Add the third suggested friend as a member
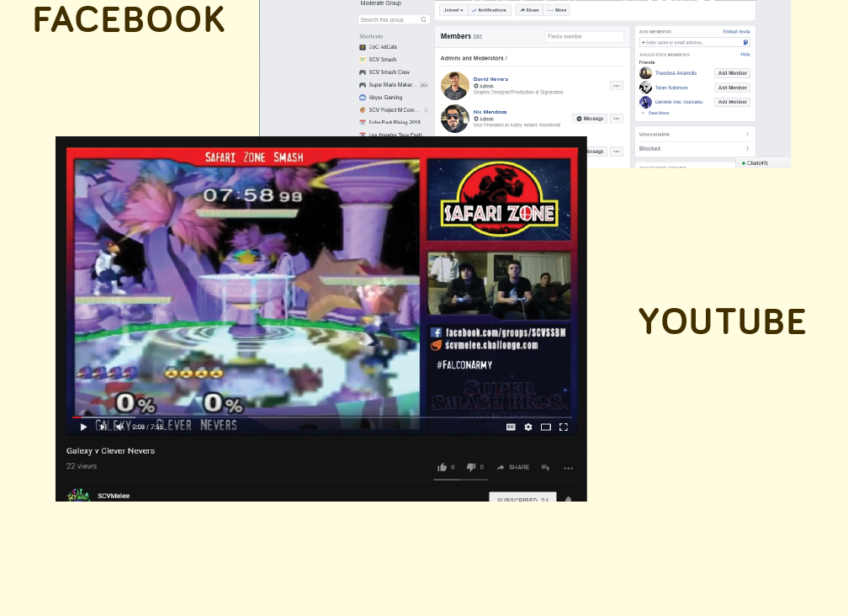Screen dimensions: 848x616 pos(732,102)
